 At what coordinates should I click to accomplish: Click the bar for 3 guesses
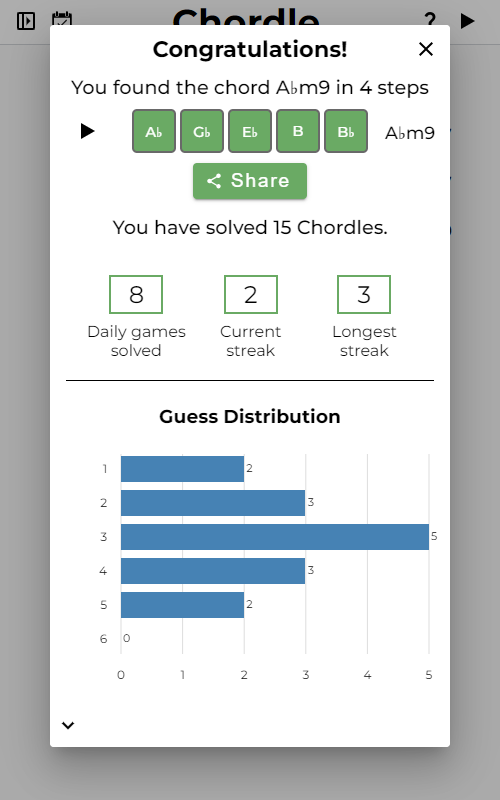tap(275, 537)
